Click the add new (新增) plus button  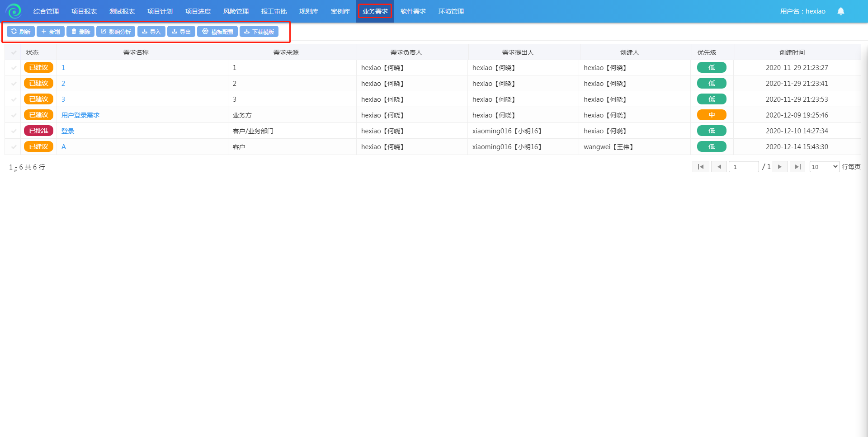pyautogui.click(x=51, y=32)
